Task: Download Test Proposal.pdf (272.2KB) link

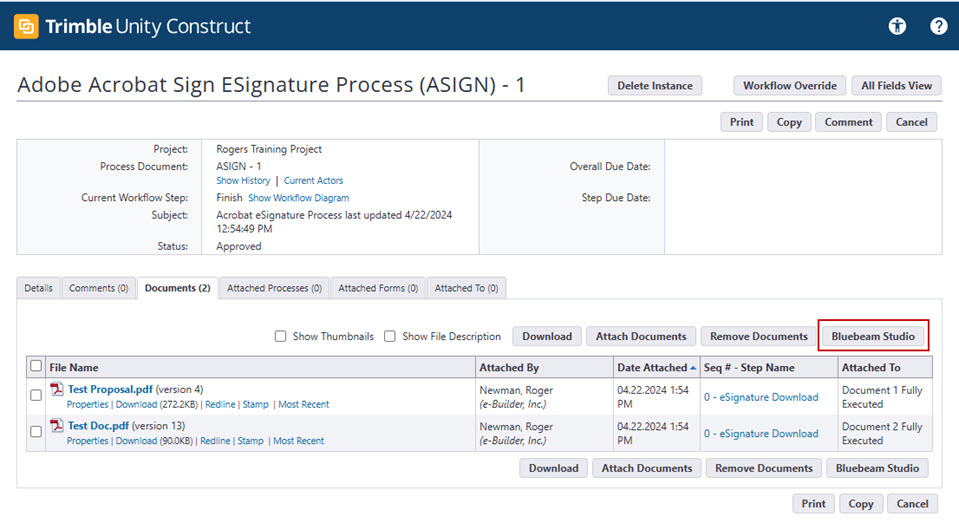Action: 136,405
